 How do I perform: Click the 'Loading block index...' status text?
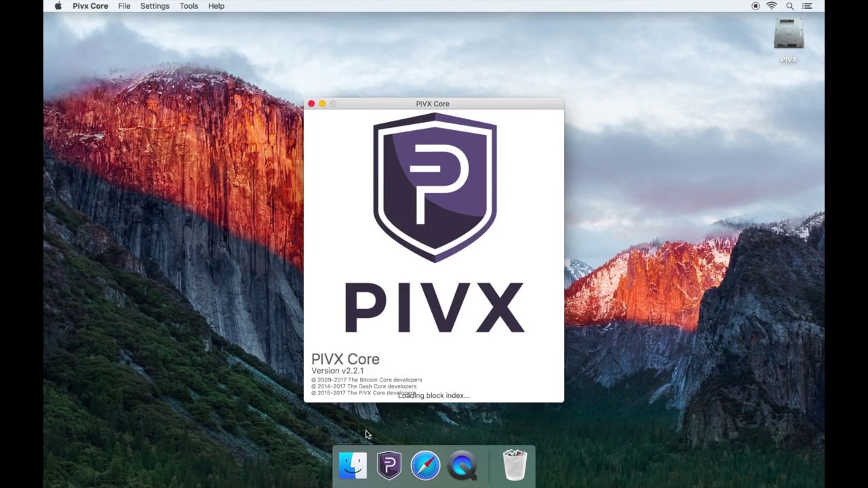434,395
